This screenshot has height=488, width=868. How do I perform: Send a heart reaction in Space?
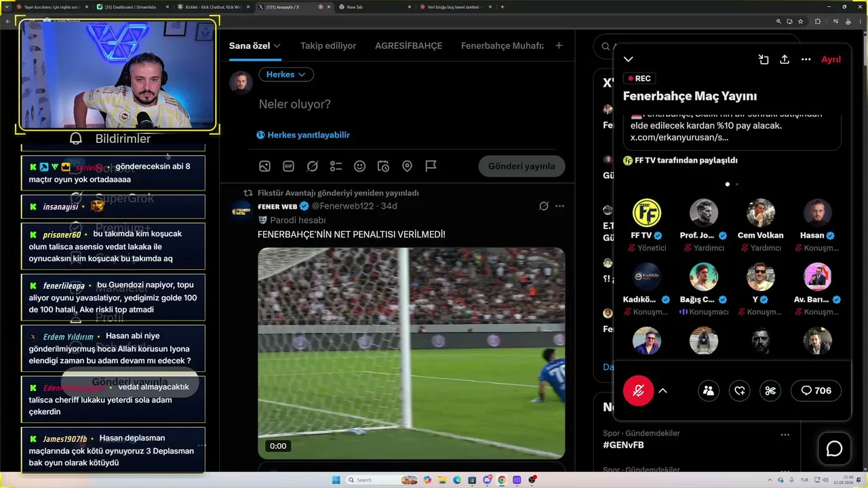(740, 390)
